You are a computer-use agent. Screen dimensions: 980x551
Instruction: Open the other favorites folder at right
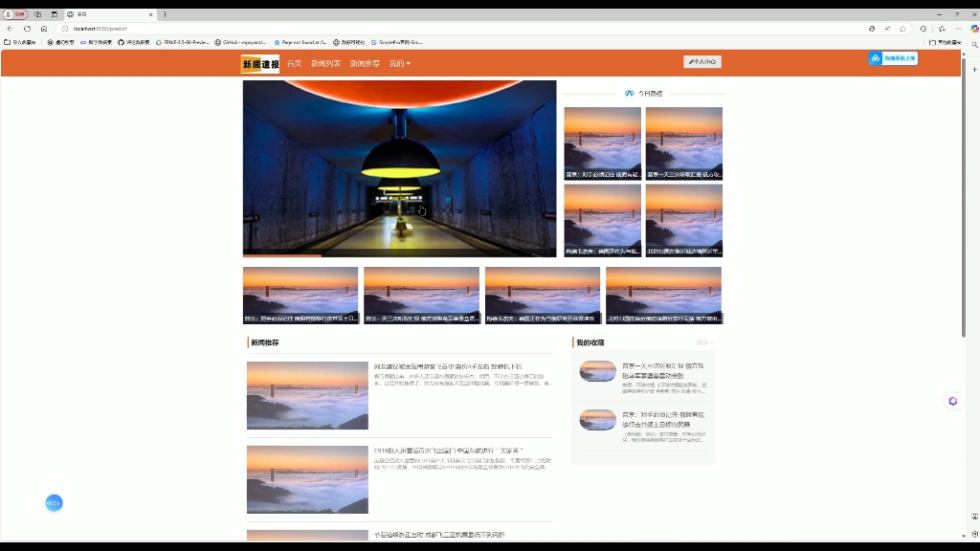[x=945, y=42]
